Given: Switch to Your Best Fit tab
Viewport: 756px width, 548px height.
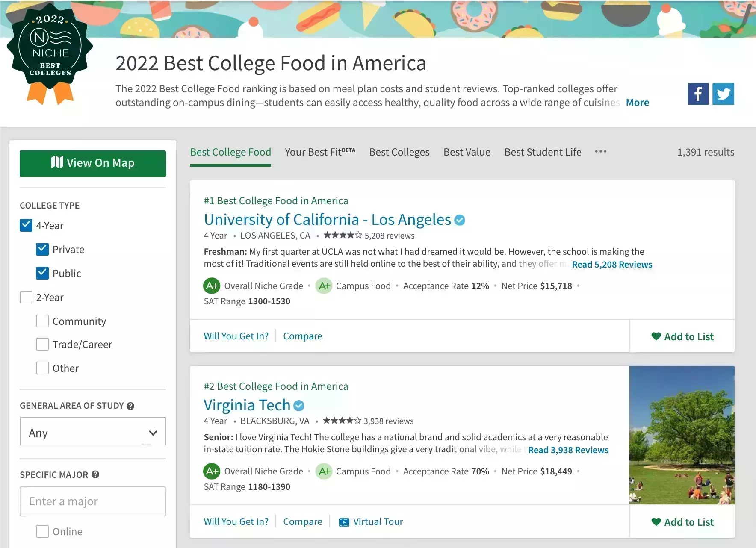Looking at the screenshot, I should pos(320,152).
